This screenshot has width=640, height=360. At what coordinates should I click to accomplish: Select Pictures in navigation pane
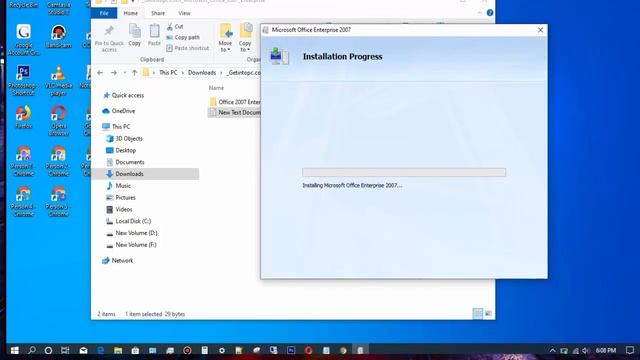click(x=125, y=198)
